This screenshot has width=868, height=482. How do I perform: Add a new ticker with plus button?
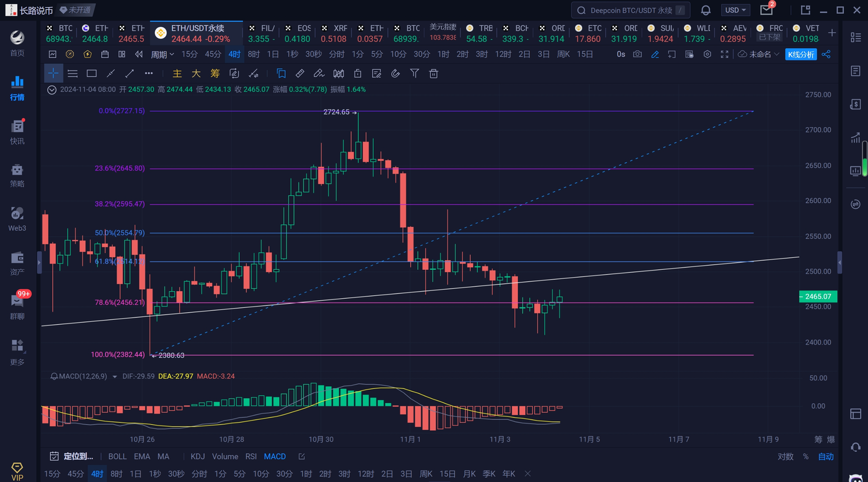(x=832, y=33)
